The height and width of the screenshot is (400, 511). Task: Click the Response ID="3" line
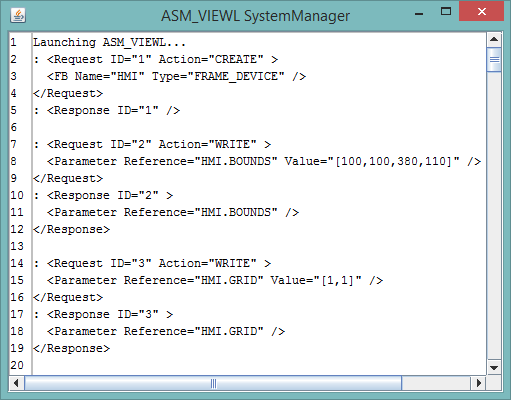(103, 314)
